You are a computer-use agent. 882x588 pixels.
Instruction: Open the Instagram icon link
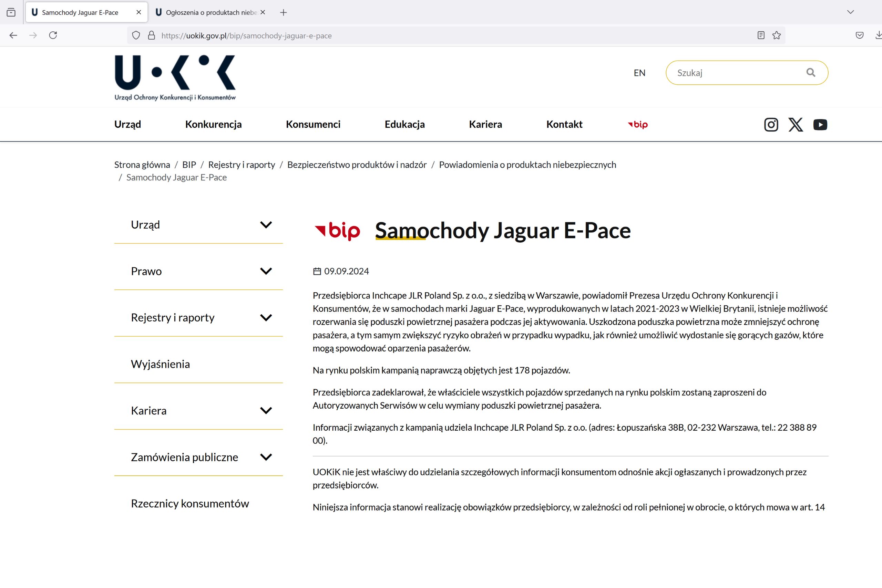coord(771,125)
